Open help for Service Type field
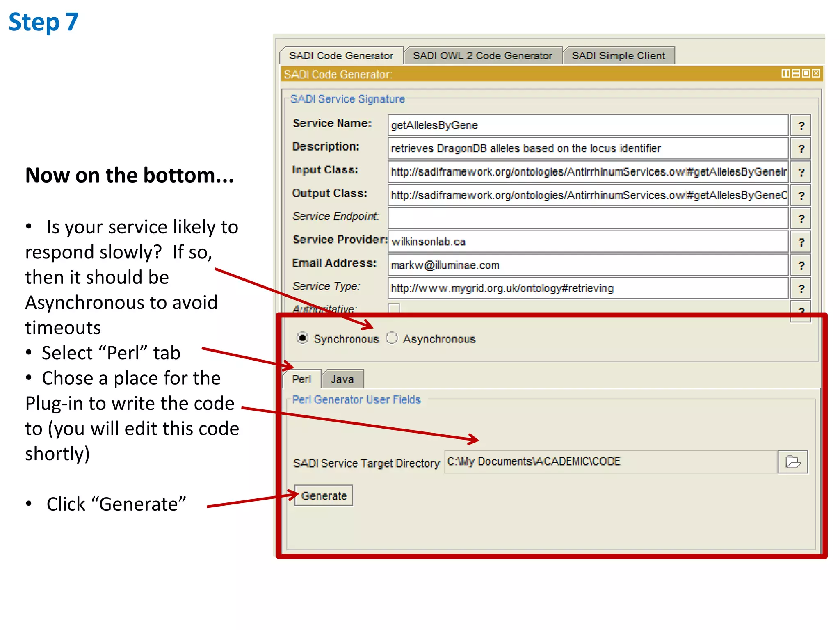840x630 pixels. [801, 289]
